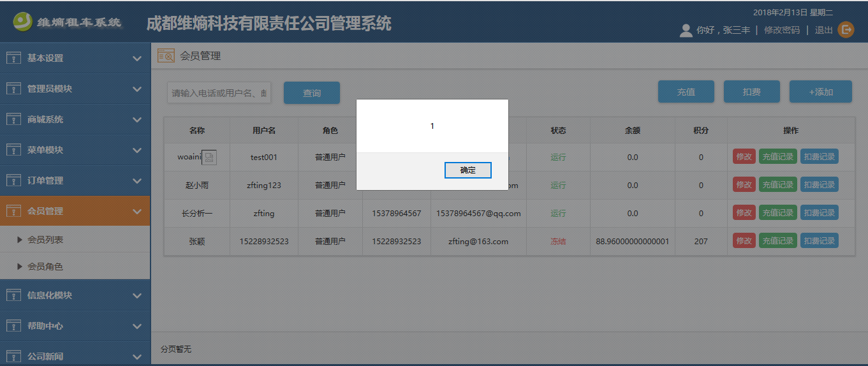868x366 pixels.
Task: Click the balance 88.96000000000001
Action: pos(633,242)
